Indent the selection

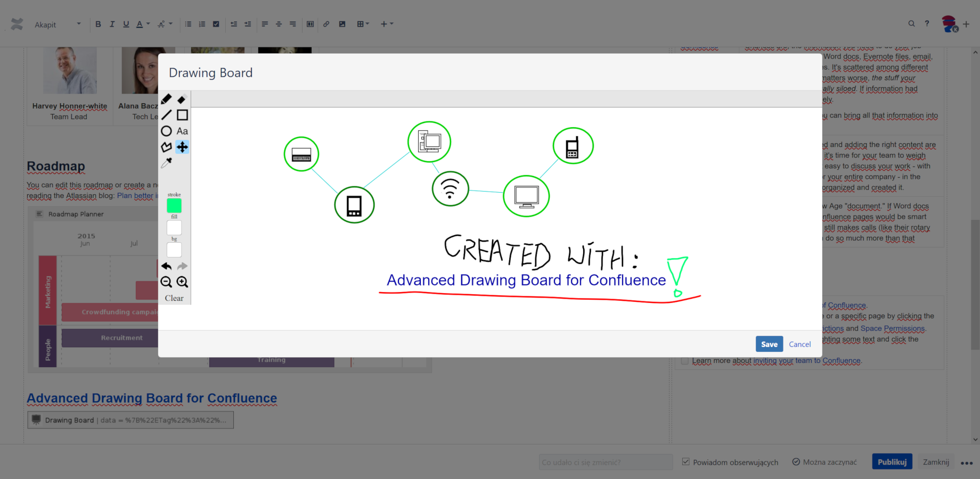[248, 24]
